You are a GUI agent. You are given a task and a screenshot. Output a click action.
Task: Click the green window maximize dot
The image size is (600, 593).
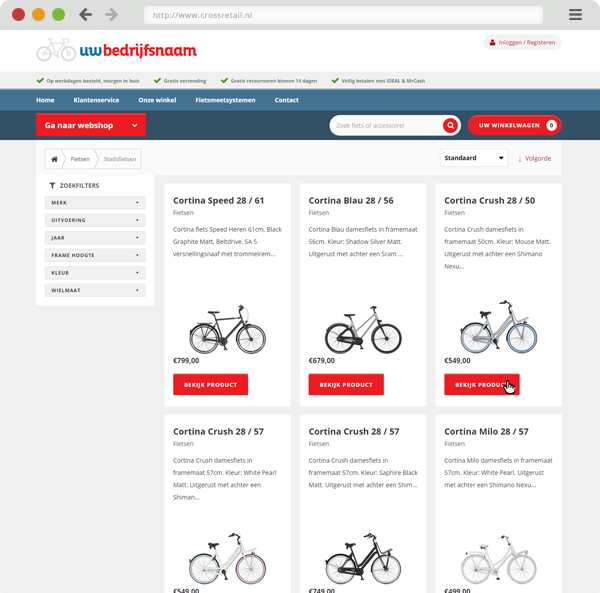[x=59, y=15]
